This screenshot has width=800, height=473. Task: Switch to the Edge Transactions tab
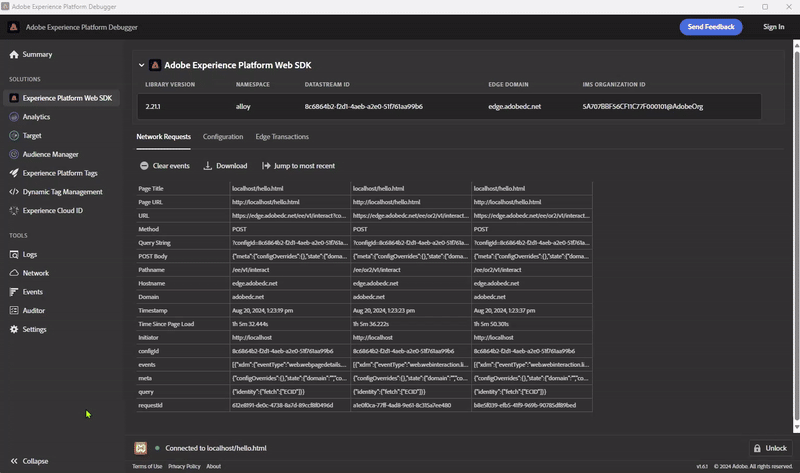coord(282,137)
